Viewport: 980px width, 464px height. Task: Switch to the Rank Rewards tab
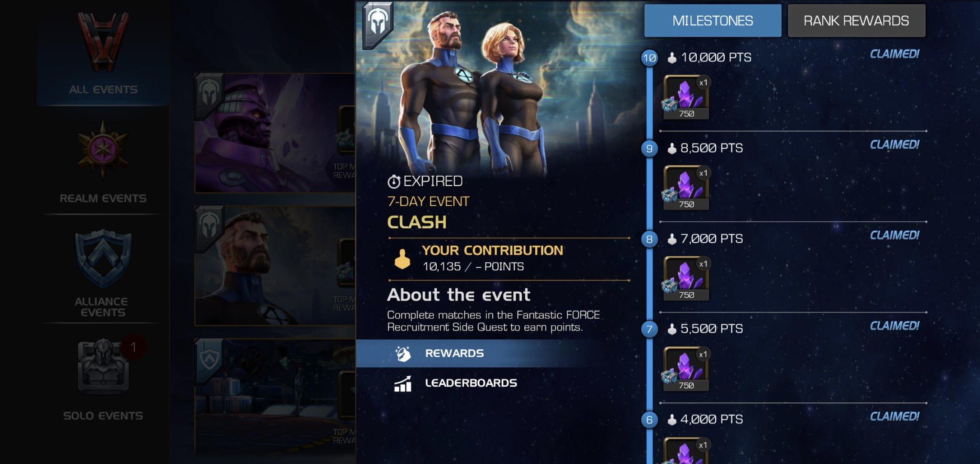coord(856,21)
